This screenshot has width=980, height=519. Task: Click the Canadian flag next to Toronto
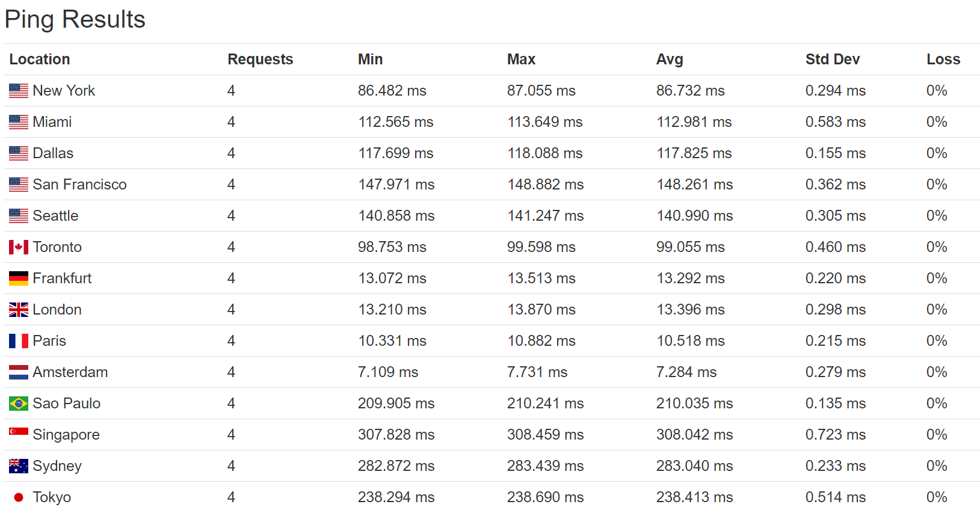pyautogui.click(x=19, y=247)
